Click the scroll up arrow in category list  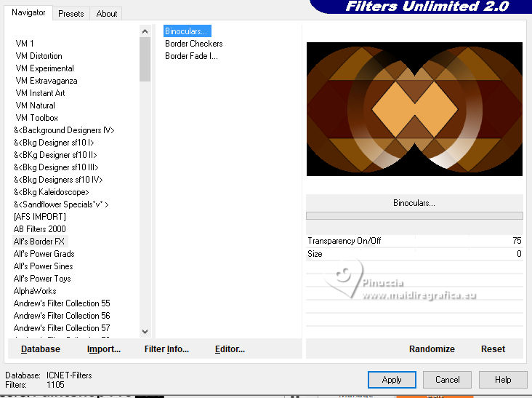tap(145, 31)
